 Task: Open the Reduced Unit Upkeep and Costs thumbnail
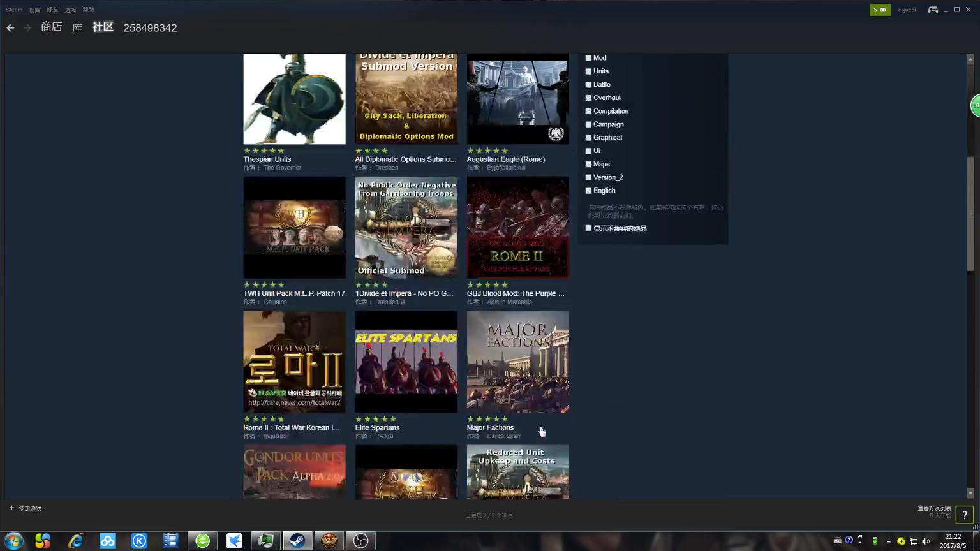517,472
